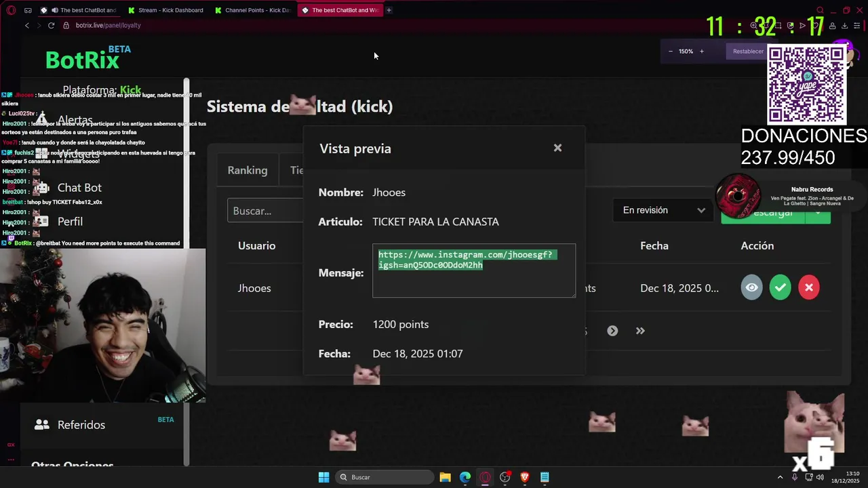Image resolution: width=868 pixels, height=488 pixels.
Task: Open Microsoft Edge from taskbar
Action: pyautogui.click(x=465, y=477)
